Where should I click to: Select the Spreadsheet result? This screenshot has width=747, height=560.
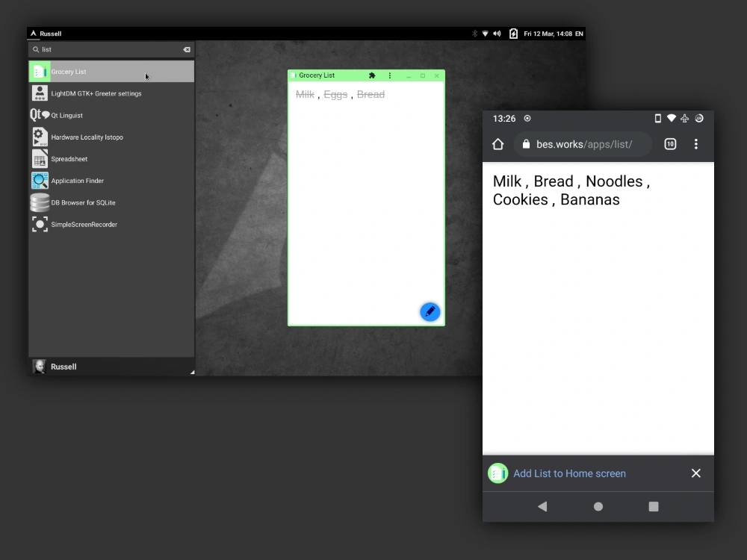(x=111, y=159)
